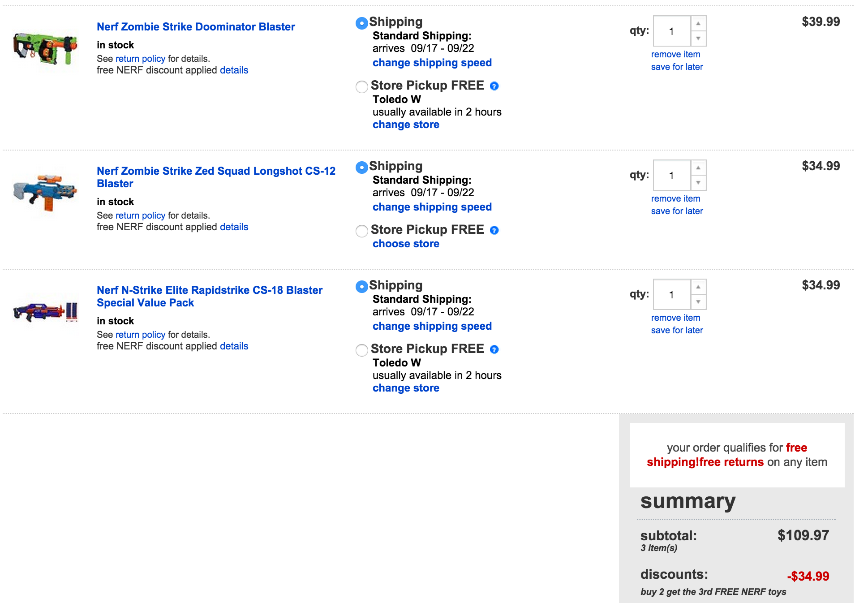Open Nerf Zombie Strike Doominator Blaster title
Image resolution: width=868 pixels, height=603 pixels.
pos(196,27)
